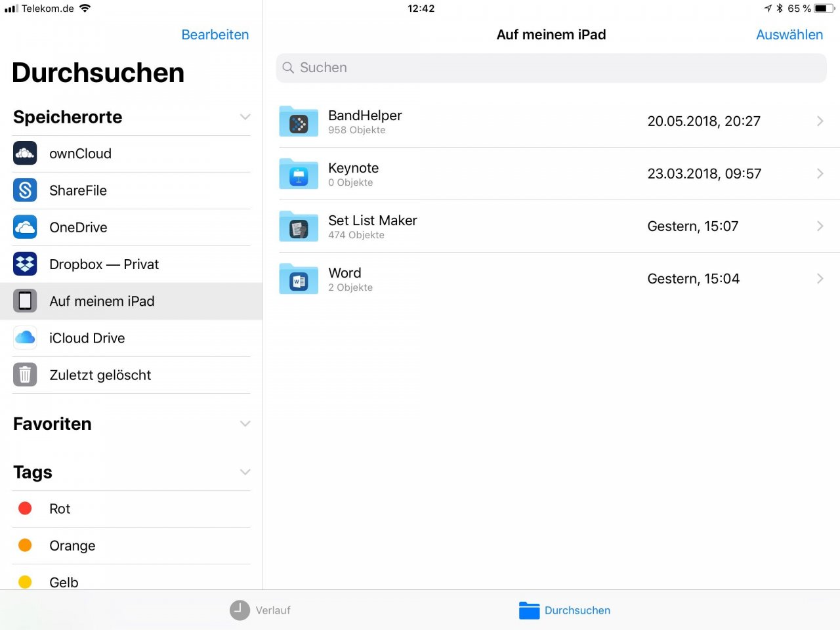Tap the ShareFile app icon
Screen dimensions: 840x630
(x=25, y=190)
